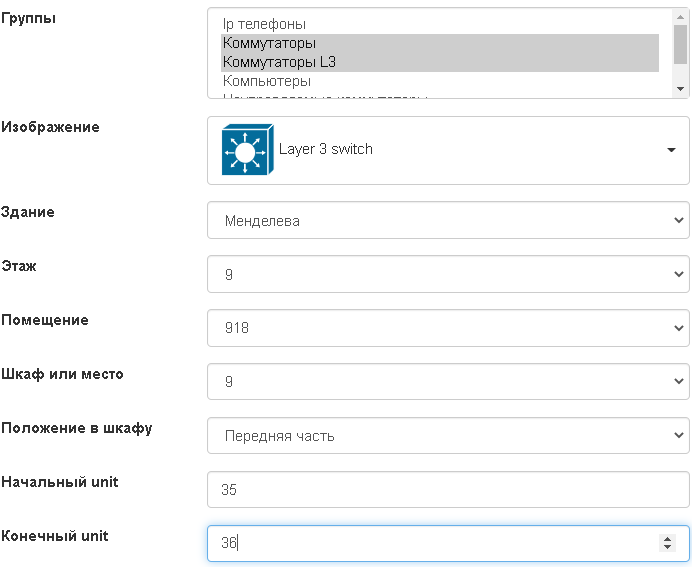
Task: Open the 'Здание' dropdown showing Менделева
Action: pyautogui.click(x=448, y=221)
